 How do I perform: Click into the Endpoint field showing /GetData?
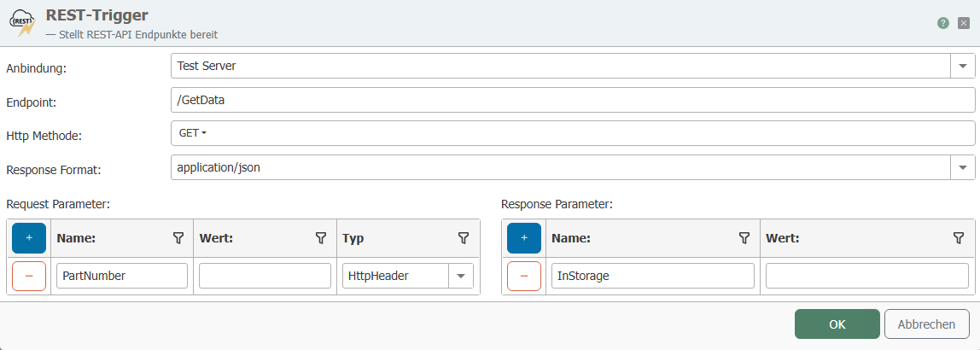pos(572,100)
